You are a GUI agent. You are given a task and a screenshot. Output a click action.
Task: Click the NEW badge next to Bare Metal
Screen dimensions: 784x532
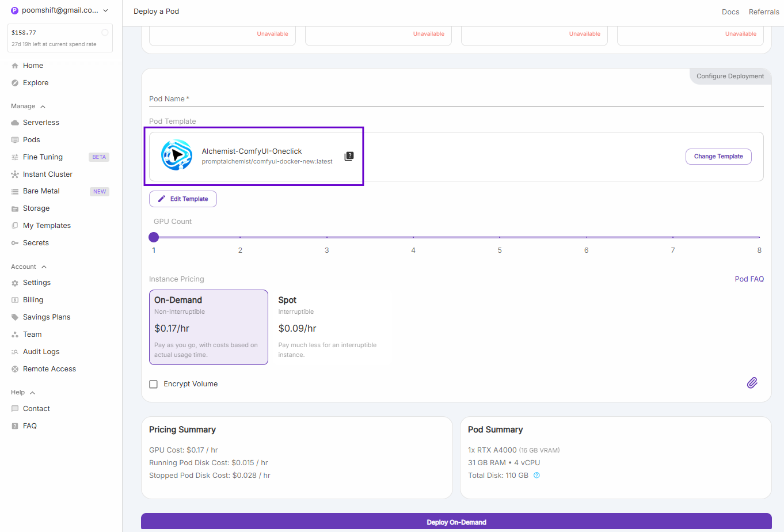[100, 192]
